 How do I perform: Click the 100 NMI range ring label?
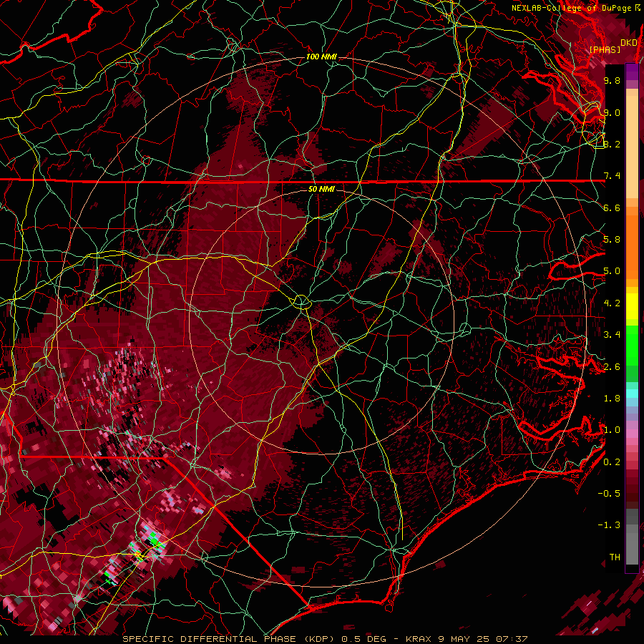[x=321, y=57]
